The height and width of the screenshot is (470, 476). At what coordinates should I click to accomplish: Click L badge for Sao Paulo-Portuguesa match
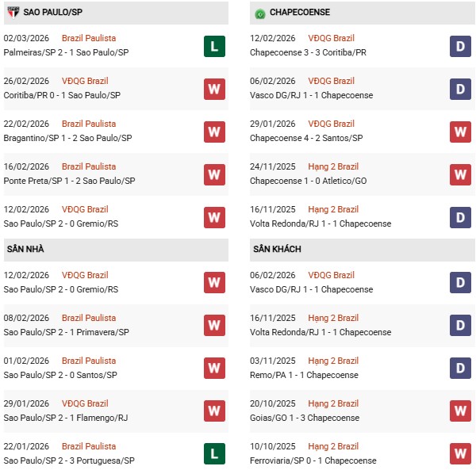tap(214, 454)
